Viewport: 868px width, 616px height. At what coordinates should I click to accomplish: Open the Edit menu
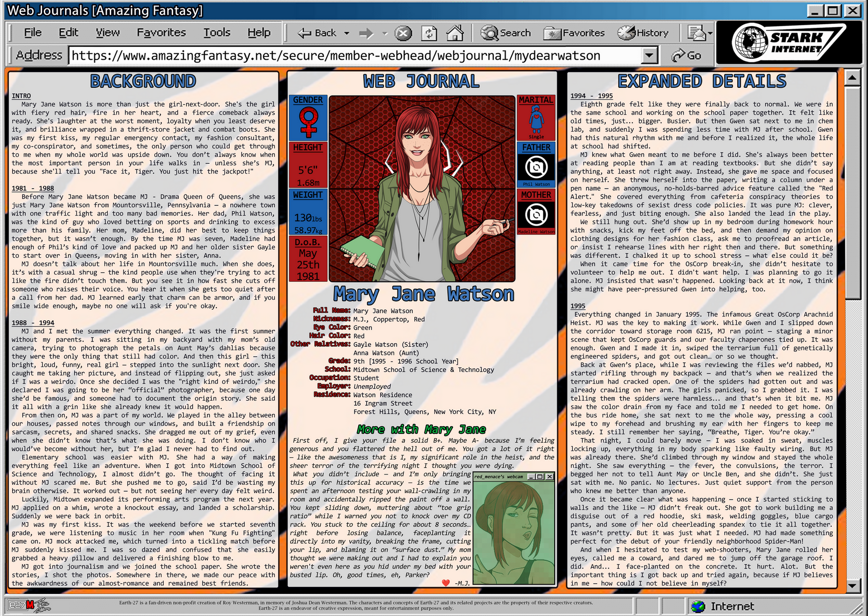(68, 33)
